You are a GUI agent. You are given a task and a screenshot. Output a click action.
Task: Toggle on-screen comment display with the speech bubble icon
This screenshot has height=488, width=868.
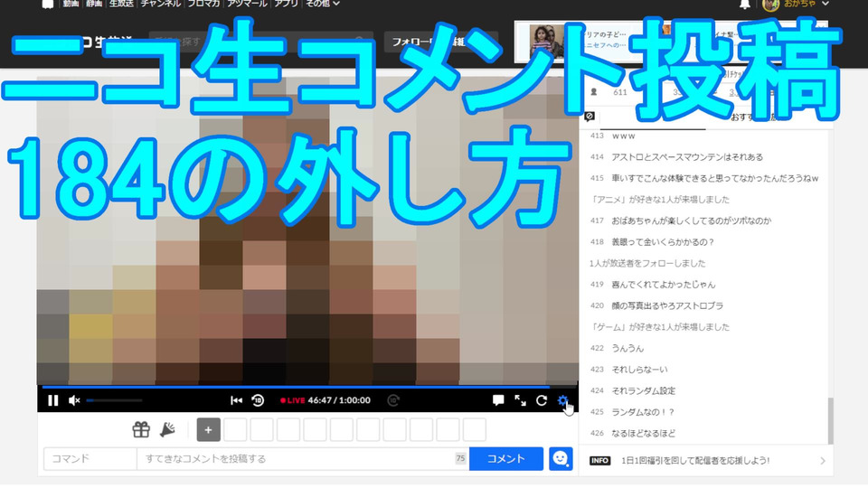point(498,400)
